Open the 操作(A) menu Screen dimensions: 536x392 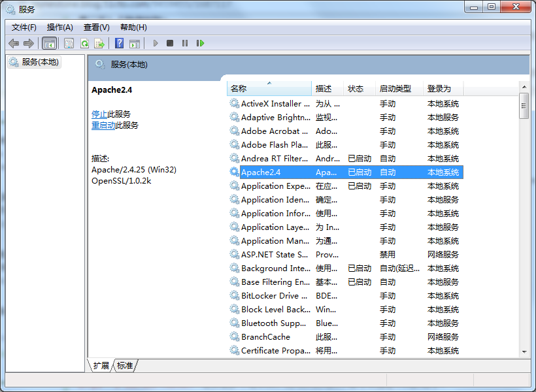60,27
